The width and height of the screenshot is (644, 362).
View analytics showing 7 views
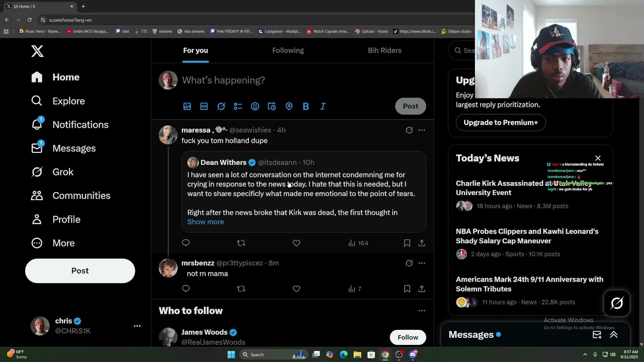click(x=355, y=289)
